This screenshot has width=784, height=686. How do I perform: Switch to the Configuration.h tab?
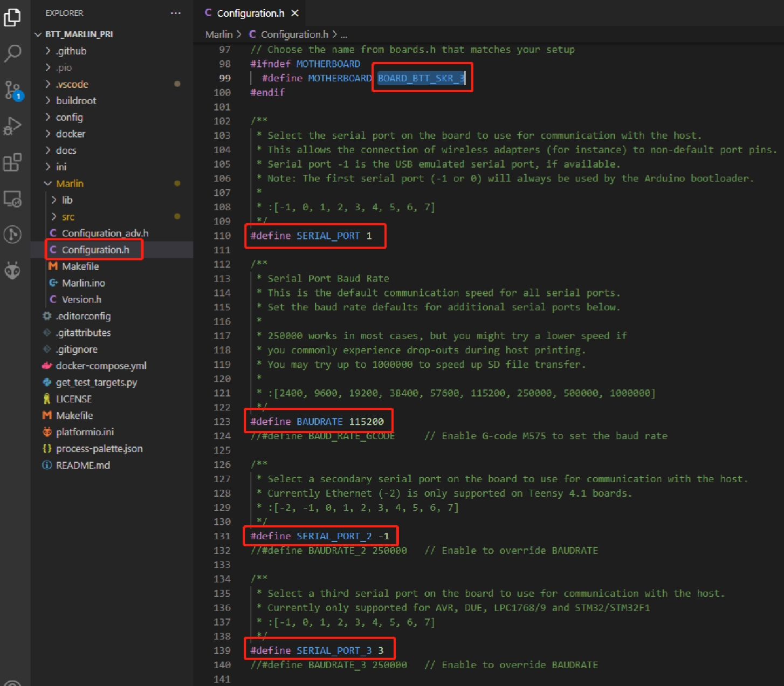pyautogui.click(x=250, y=13)
